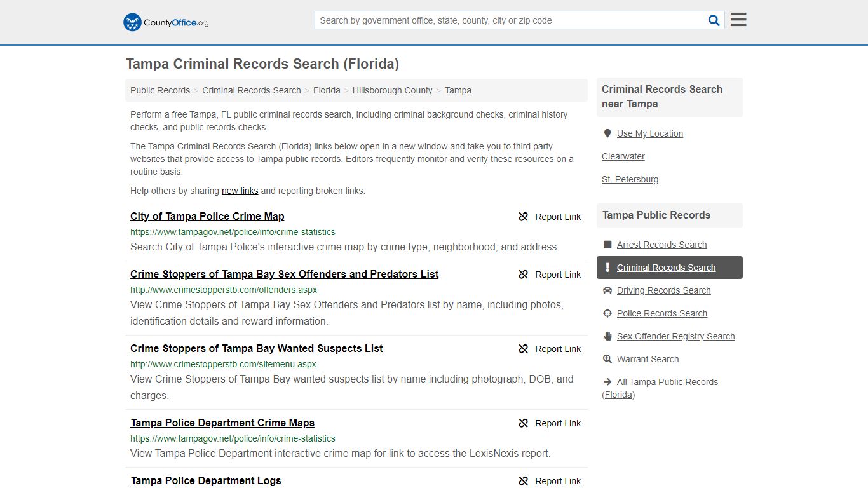Viewport: 868px width, 488px height.
Task: Visit tampagov.net URL under Police Department Crime Maps
Action: point(233,438)
